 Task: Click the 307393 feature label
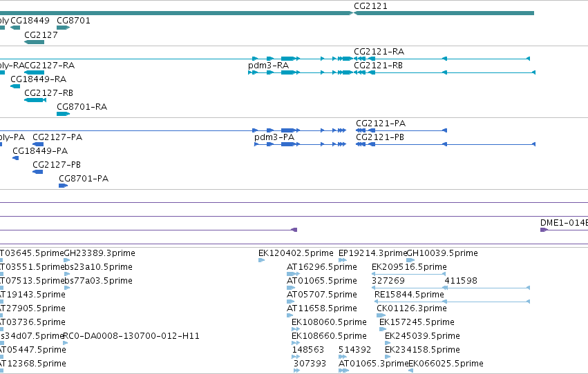click(x=310, y=364)
